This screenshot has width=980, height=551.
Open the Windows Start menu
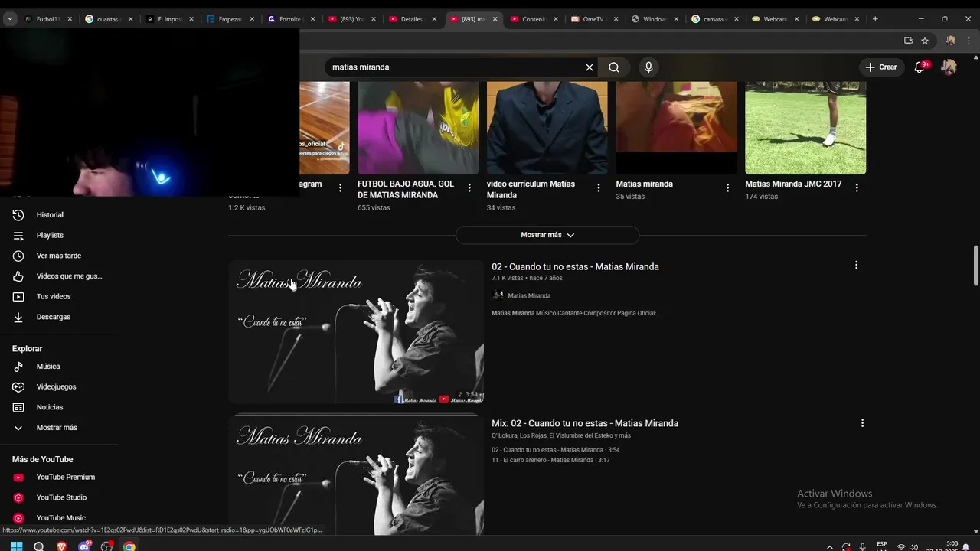16,546
